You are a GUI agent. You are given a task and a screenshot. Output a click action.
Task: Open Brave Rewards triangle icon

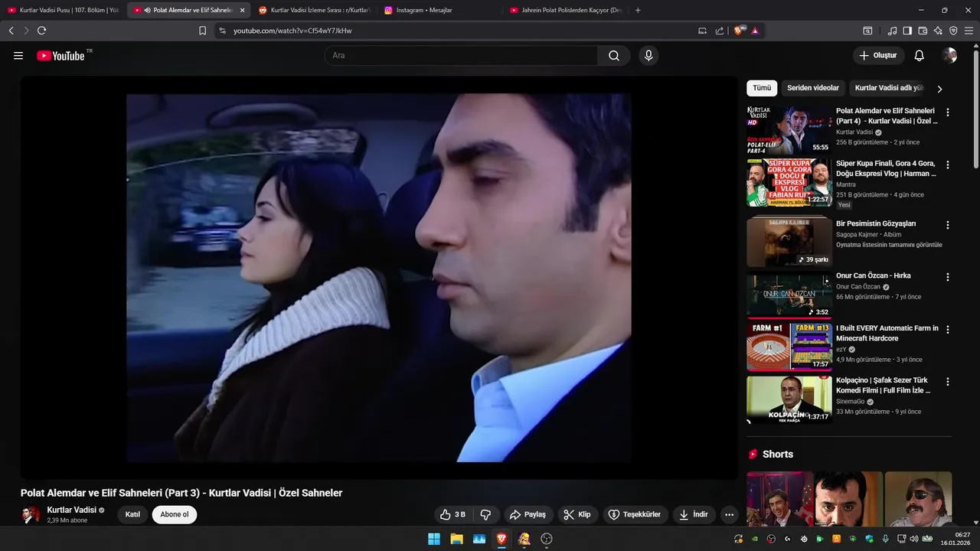point(755,31)
